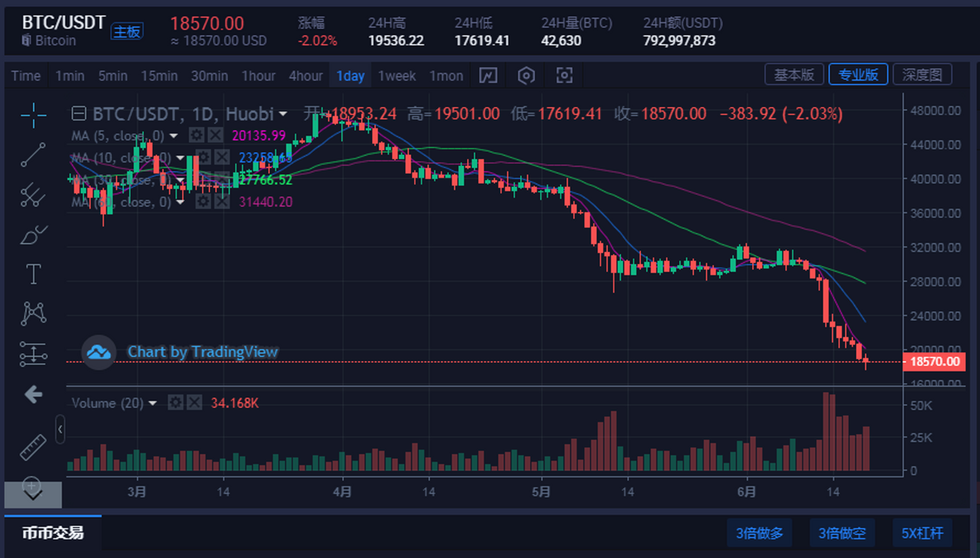Viewport: 980px width, 558px height.
Task: Remove the MA 5 indicator
Action: 215,136
